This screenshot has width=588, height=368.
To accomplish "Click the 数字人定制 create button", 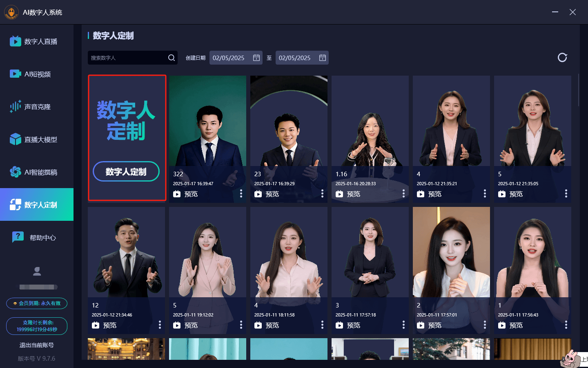I will pyautogui.click(x=126, y=172).
